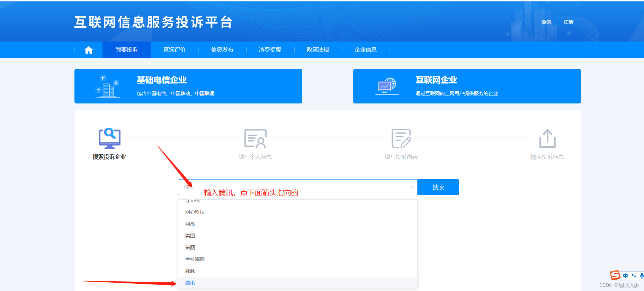Click the 填写个人信息 step label
Image resolution: width=644 pixels, height=291 pixels.
tap(255, 157)
